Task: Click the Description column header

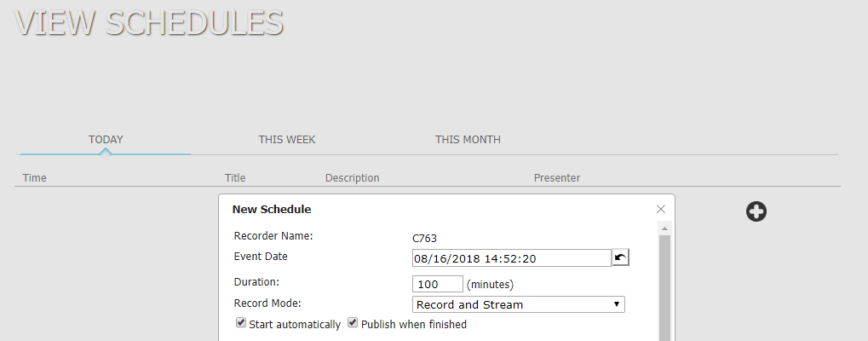Action: pyautogui.click(x=352, y=177)
